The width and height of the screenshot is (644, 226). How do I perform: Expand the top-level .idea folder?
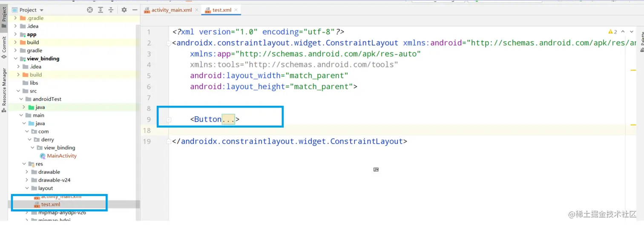(x=16, y=26)
